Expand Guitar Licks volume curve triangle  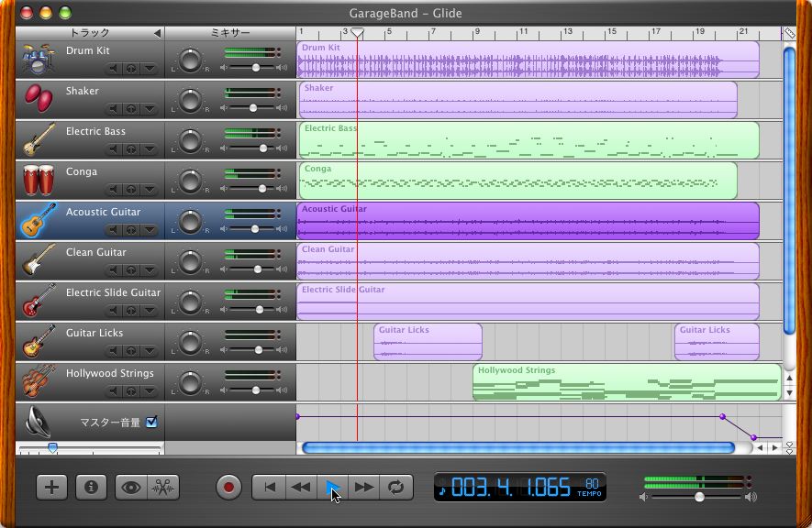pyautogui.click(x=150, y=350)
